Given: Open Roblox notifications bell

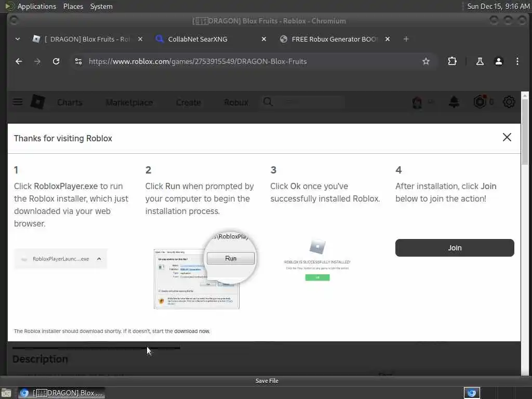Looking at the screenshot, I should (x=454, y=102).
